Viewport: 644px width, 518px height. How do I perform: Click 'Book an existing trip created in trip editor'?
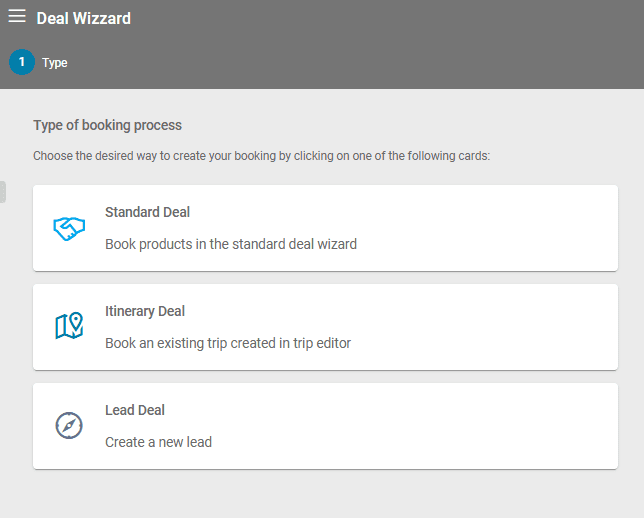click(228, 342)
